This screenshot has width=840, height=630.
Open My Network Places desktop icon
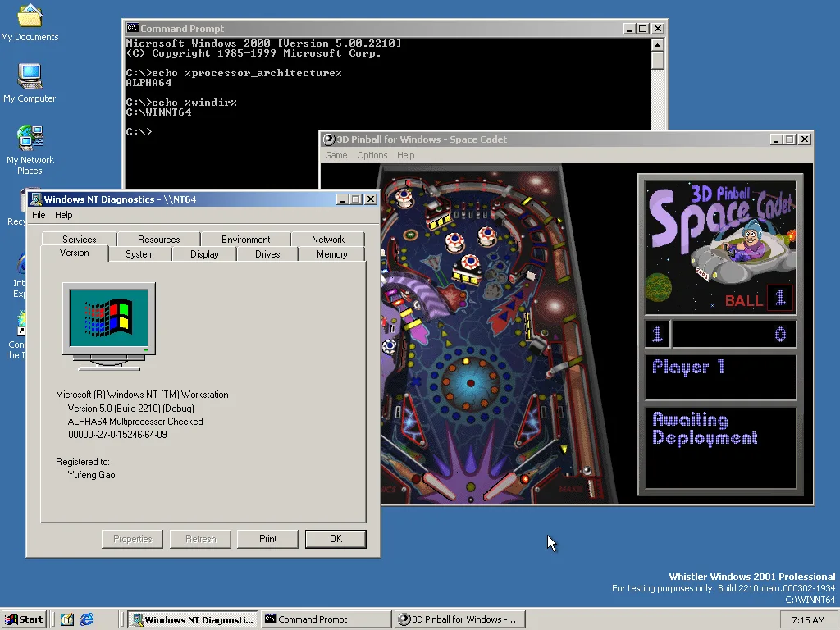30,150
